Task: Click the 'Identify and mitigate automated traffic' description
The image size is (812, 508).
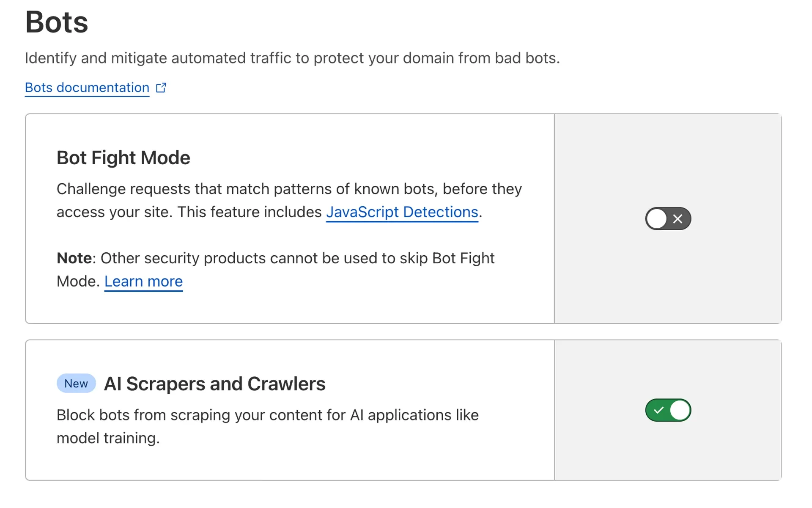Action: click(x=292, y=58)
